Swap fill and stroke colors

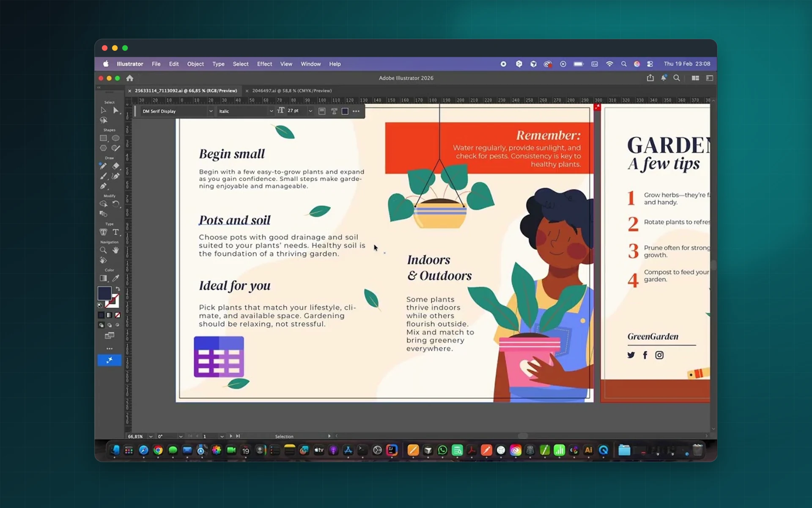(x=118, y=289)
